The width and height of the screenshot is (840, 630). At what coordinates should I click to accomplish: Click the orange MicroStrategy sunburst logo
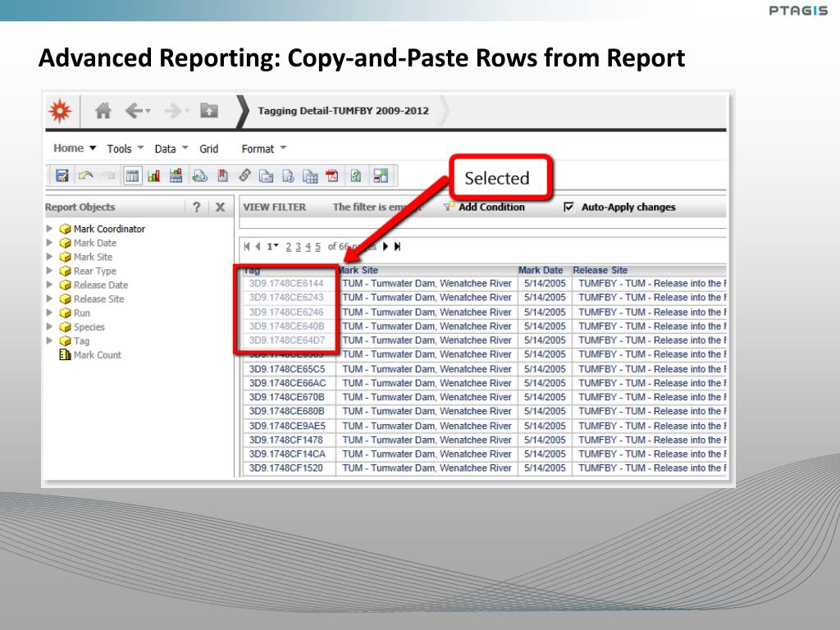pos(60,111)
